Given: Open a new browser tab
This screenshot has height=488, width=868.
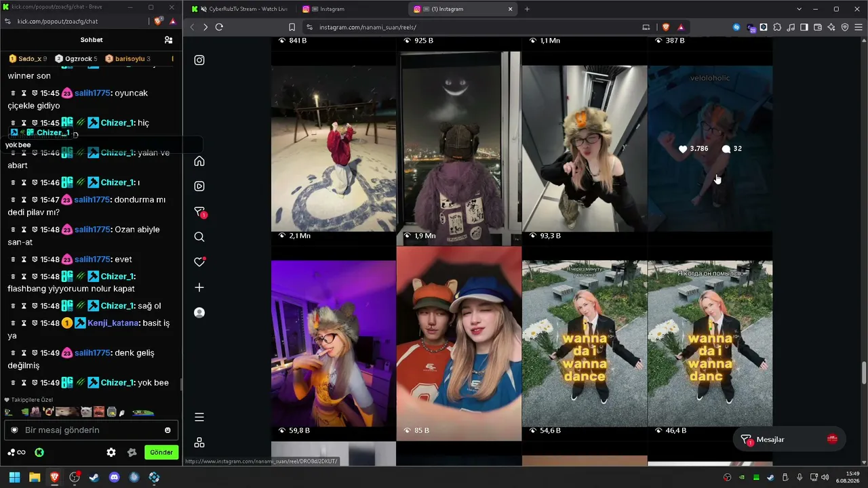Looking at the screenshot, I should (x=527, y=9).
